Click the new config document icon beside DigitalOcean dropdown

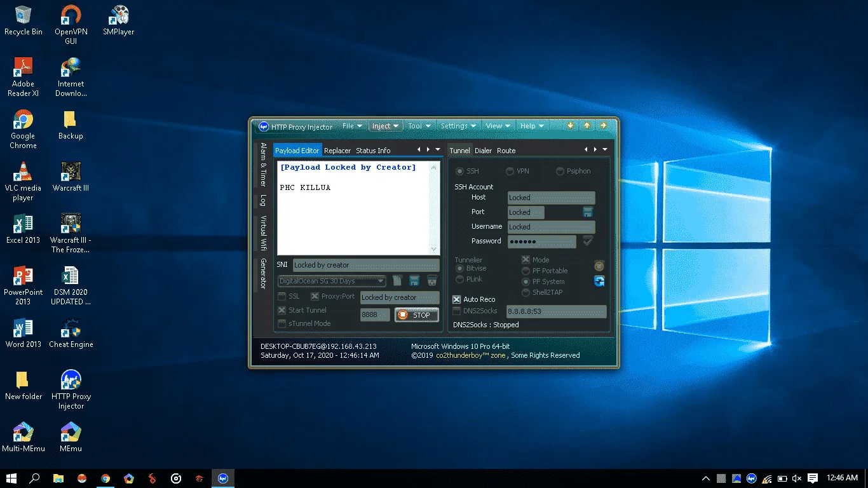[397, 280]
